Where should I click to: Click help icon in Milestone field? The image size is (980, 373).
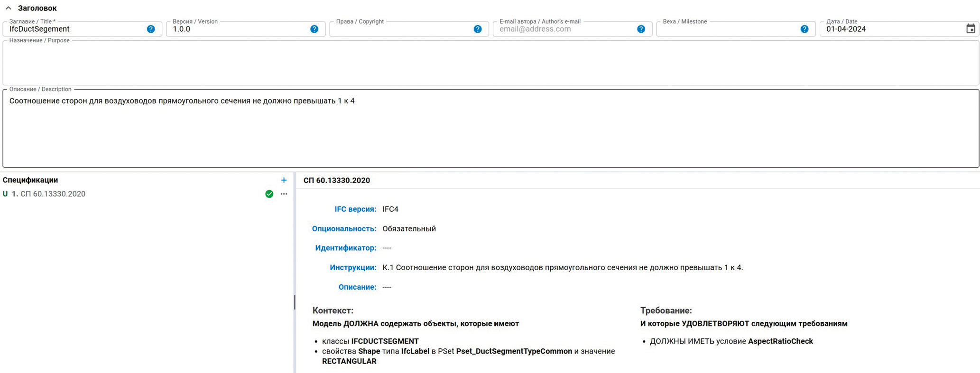(x=804, y=29)
